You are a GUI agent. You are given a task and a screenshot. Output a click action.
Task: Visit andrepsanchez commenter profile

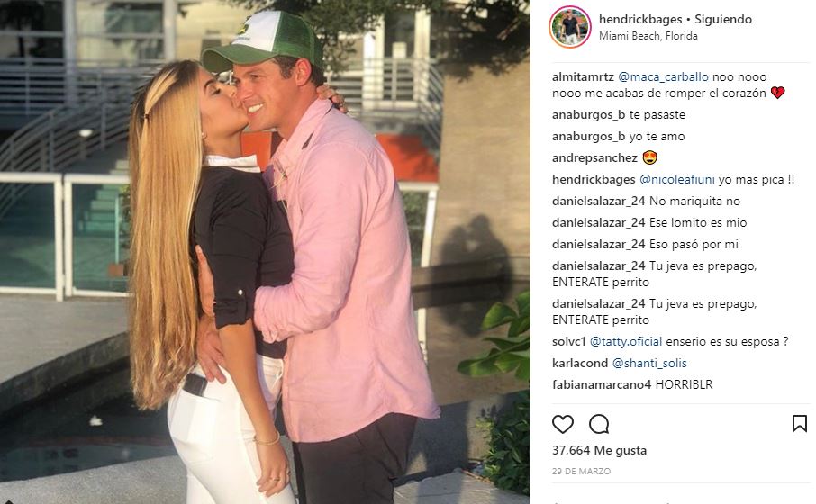(594, 157)
